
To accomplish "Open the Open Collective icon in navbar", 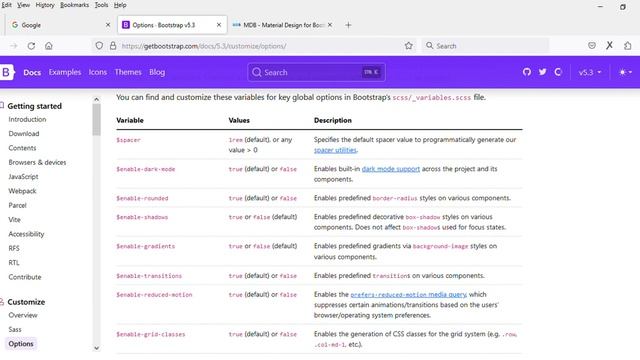I will tap(558, 72).
